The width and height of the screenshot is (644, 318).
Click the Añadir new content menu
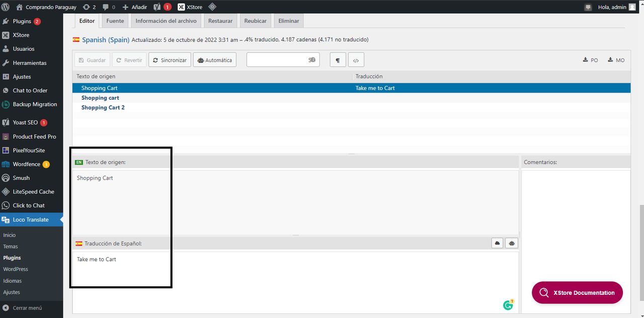[135, 7]
